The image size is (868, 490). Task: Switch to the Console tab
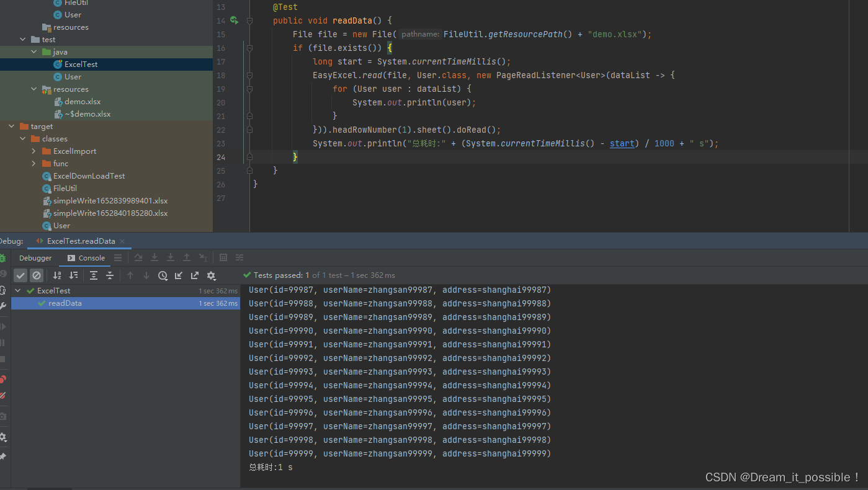click(x=86, y=258)
